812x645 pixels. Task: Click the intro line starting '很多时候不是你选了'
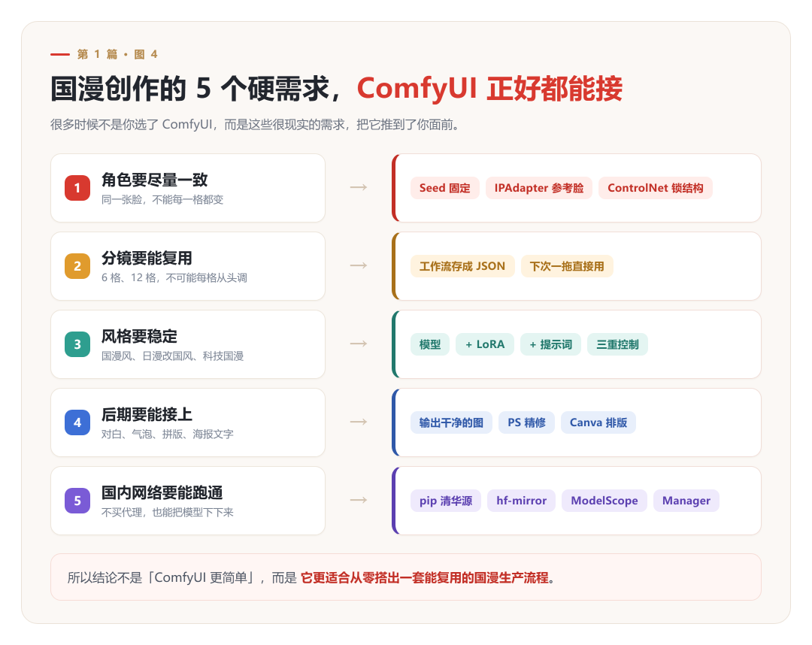254,125
